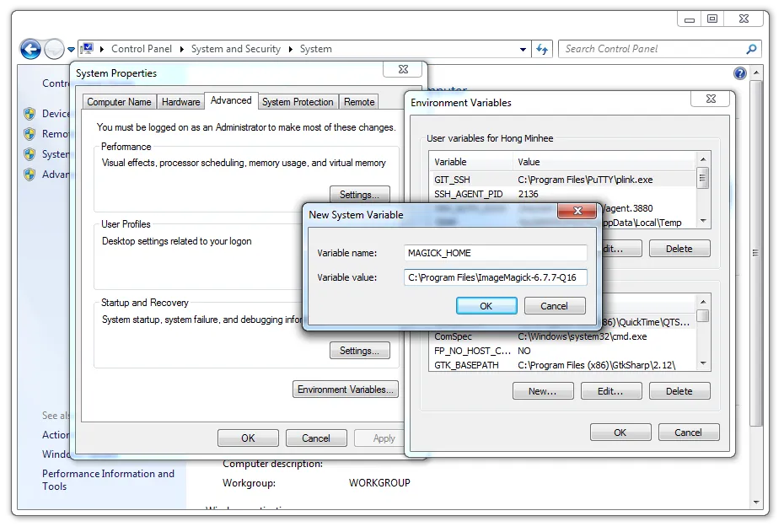Click the search magnifier icon in Control Panel

pyautogui.click(x=751, y=49)
